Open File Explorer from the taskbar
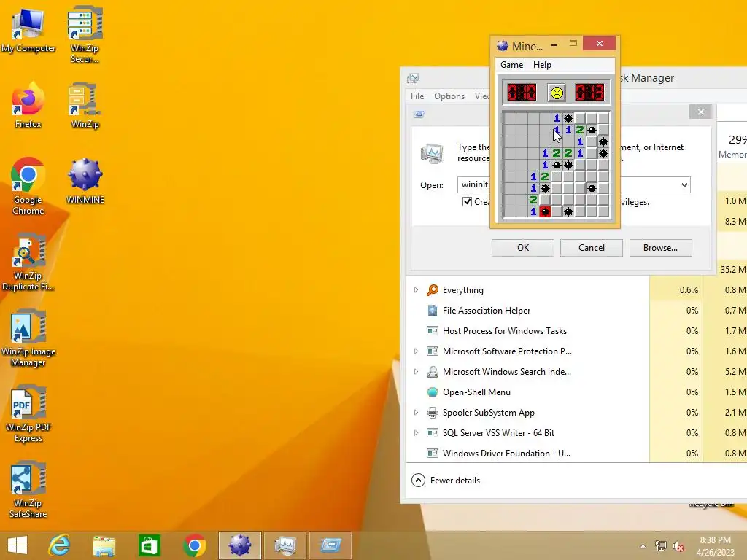Screen dimensions: 747x560 point(104,545)
